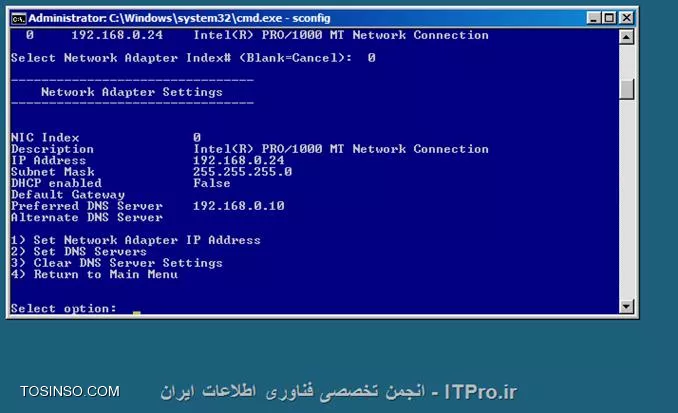Click option 4 Return to Main Menu
Screen dimensions: 678x413
coord(94,274)
